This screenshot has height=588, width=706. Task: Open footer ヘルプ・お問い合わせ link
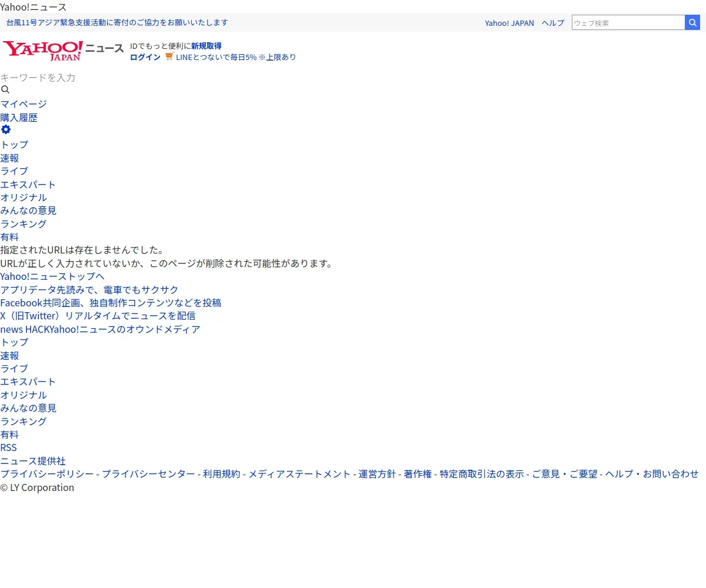[652, 474]
